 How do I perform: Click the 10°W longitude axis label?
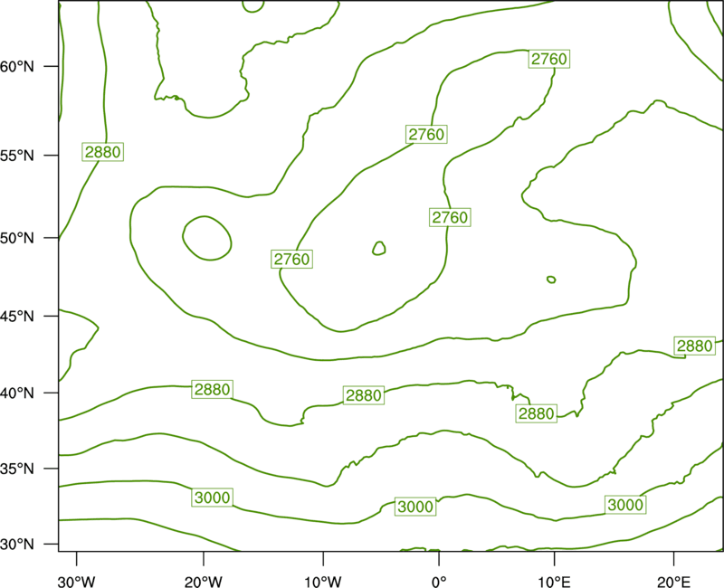point(323,582)
